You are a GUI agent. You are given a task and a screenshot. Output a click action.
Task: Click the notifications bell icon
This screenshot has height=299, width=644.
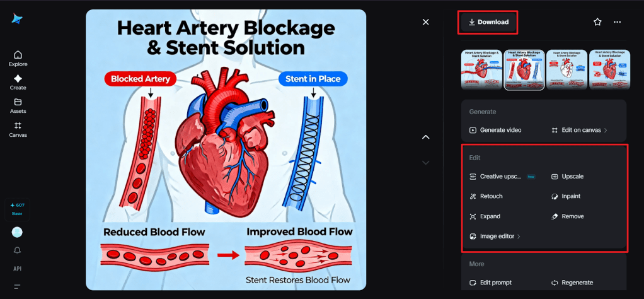click(x=18, y=250)
